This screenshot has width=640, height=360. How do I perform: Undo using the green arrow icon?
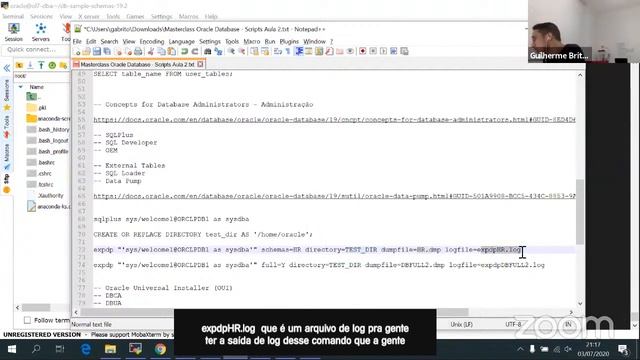pos(184,51)
